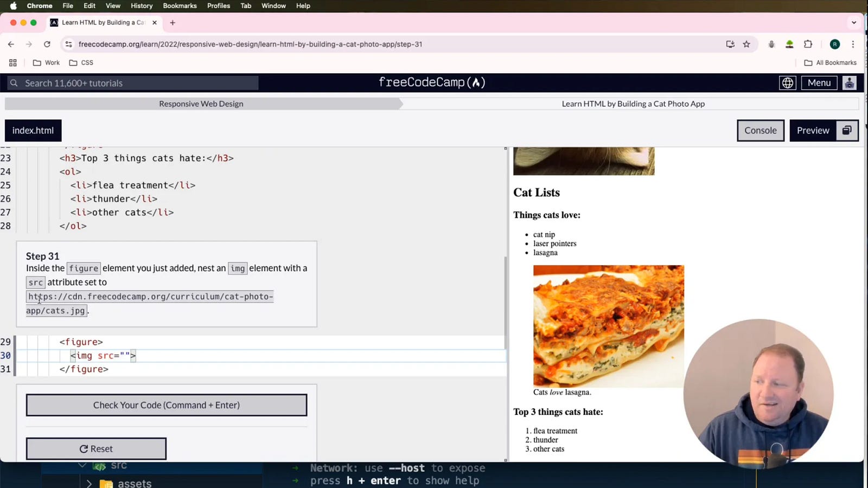Open the Chrome profile avatar R
This screenshot has width=868, height=488.
click(835, 44)
